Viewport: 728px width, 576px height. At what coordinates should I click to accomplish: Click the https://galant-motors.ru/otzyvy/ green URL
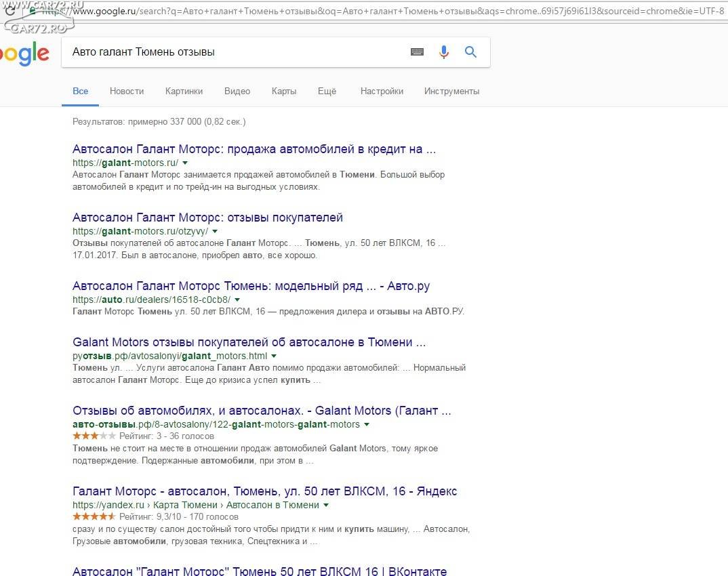140,231
